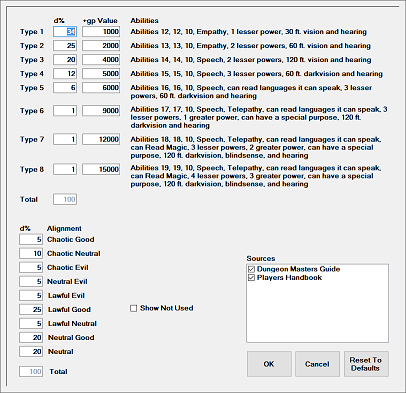
Task: Click the Type 7 gp value field showing 12000
Action: click(101, 139)
